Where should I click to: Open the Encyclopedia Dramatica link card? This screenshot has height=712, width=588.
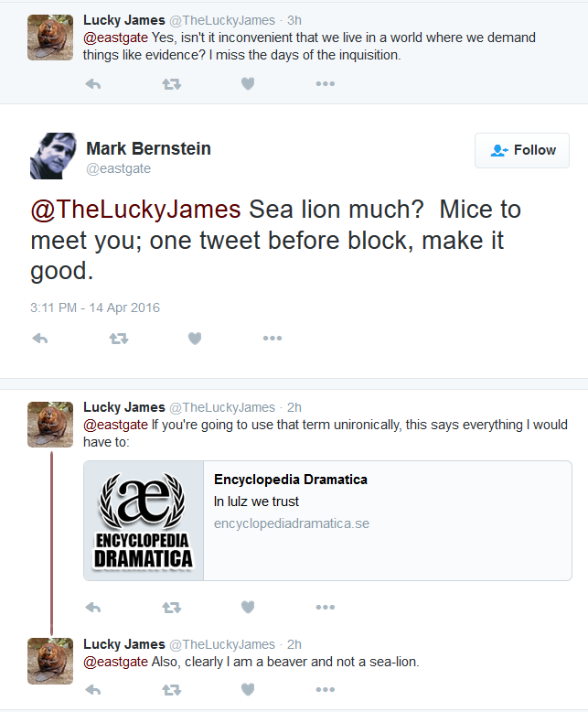coord(327,521)
